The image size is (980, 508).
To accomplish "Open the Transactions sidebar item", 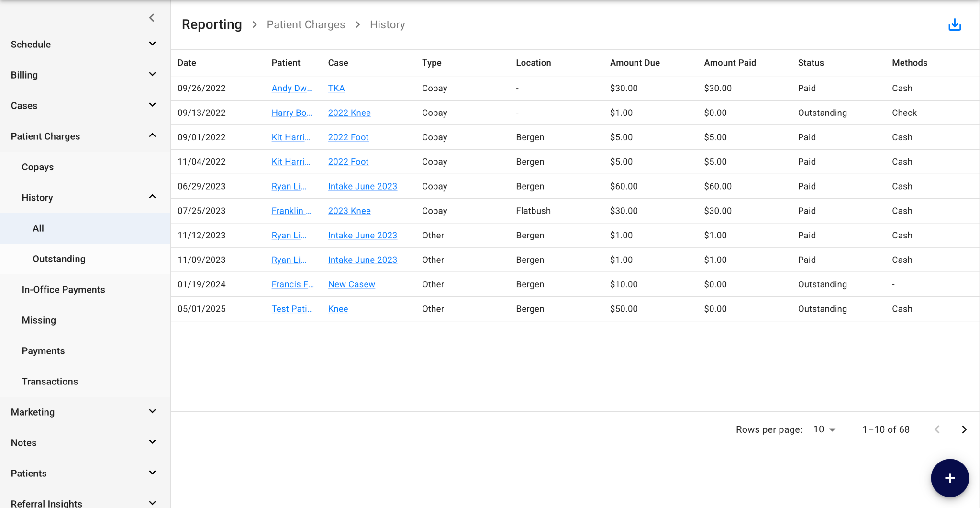I will 50,382.
